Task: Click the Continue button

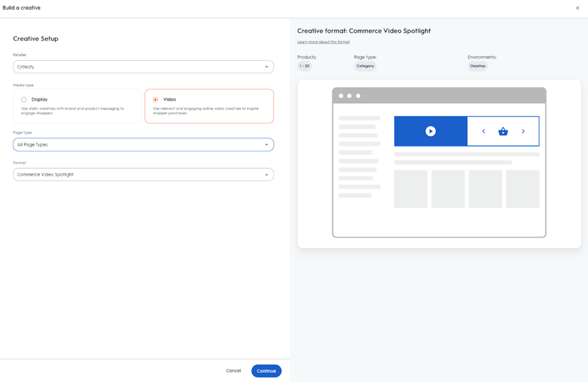Action: 266,371
